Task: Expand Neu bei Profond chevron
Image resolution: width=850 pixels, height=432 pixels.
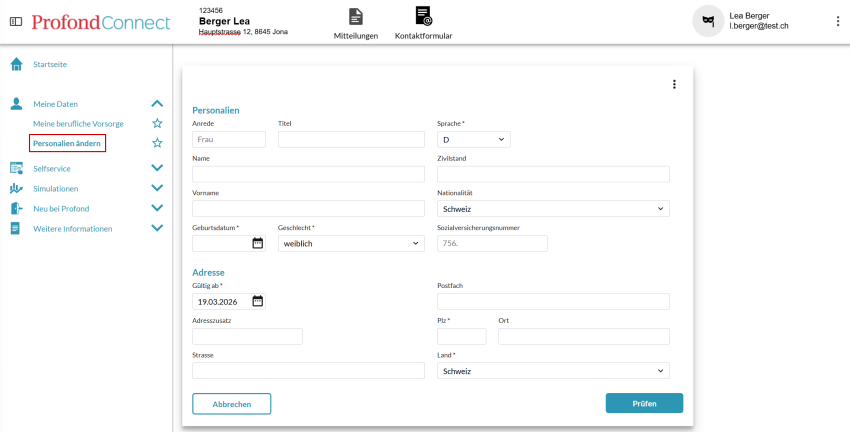Action: [x=157, y=208]
